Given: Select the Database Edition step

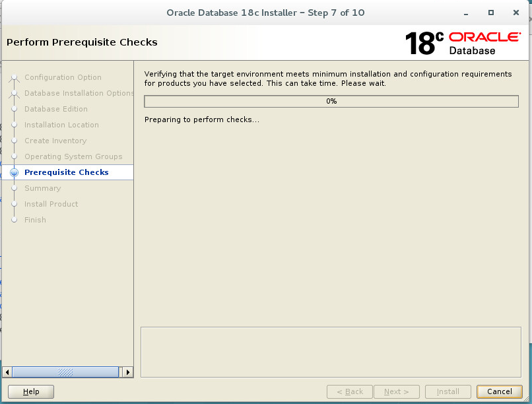Looking at the screenshot, I should 56,109.
